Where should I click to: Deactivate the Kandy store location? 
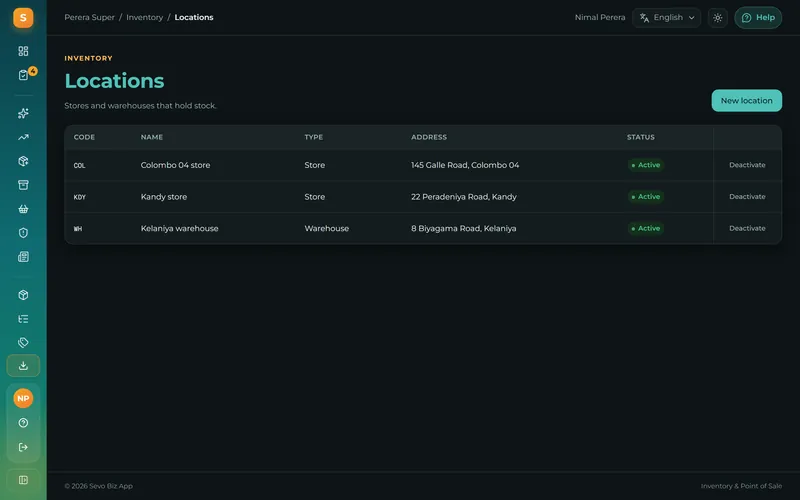coord(747,196)
